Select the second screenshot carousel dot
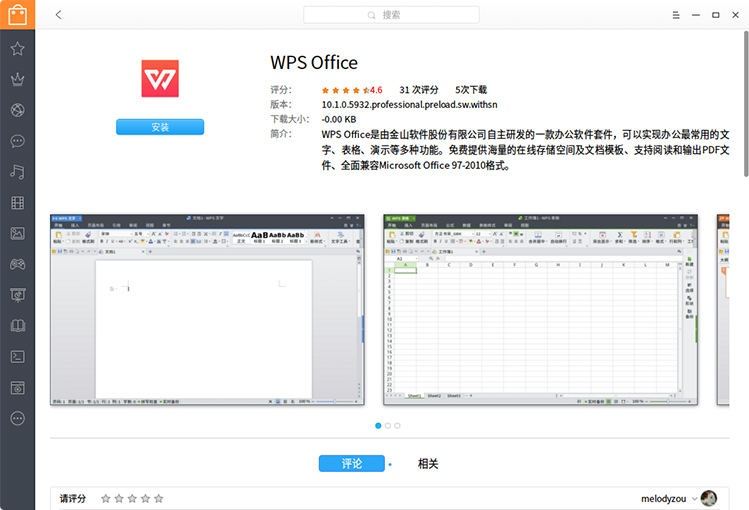This screenshot has height=510, width=749. pyautogui.click(x=388, y=426)
